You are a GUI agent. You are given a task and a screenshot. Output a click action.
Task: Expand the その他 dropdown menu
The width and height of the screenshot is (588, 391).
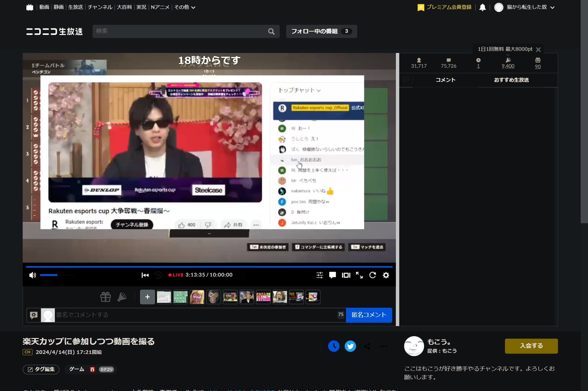click(185, 7)
